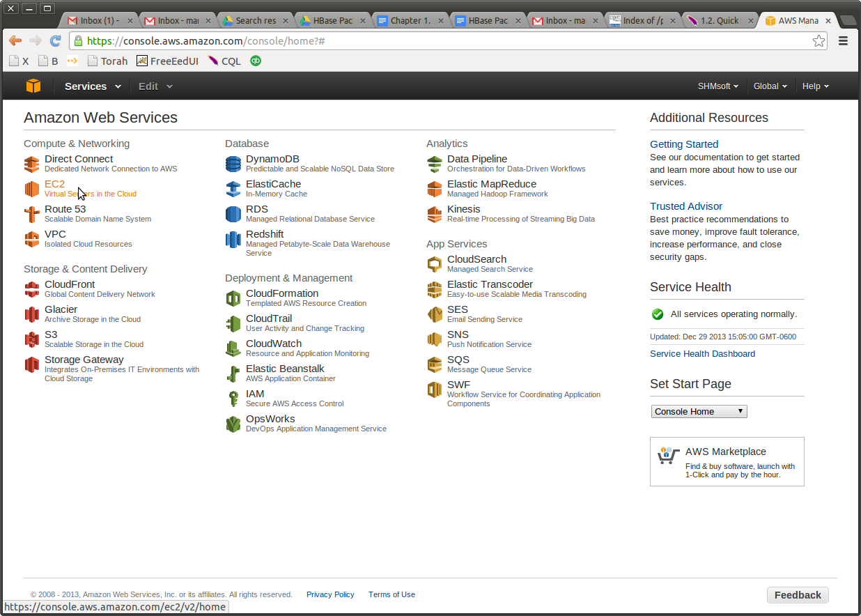Screen dimensions: 861x616
Task: Click the EC2 orange service icon
Action: click(x=32, y=190)
